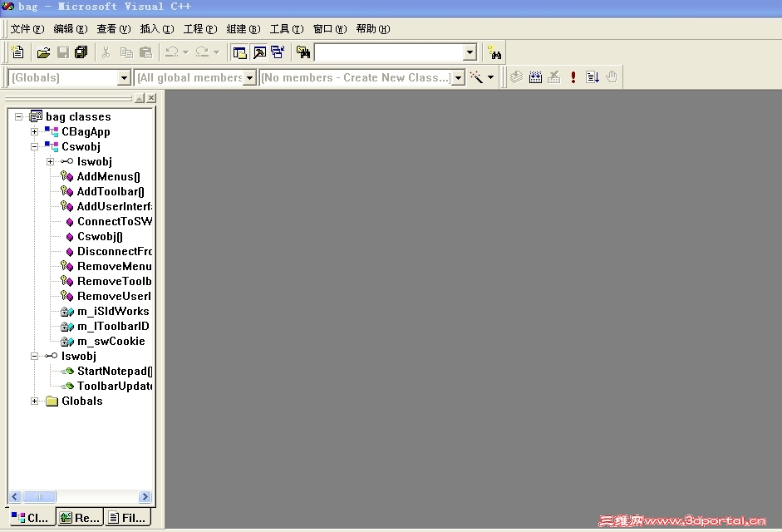Click the Find in Files icon
Viewport: 782px width, 532px height.
pos(303,52)
